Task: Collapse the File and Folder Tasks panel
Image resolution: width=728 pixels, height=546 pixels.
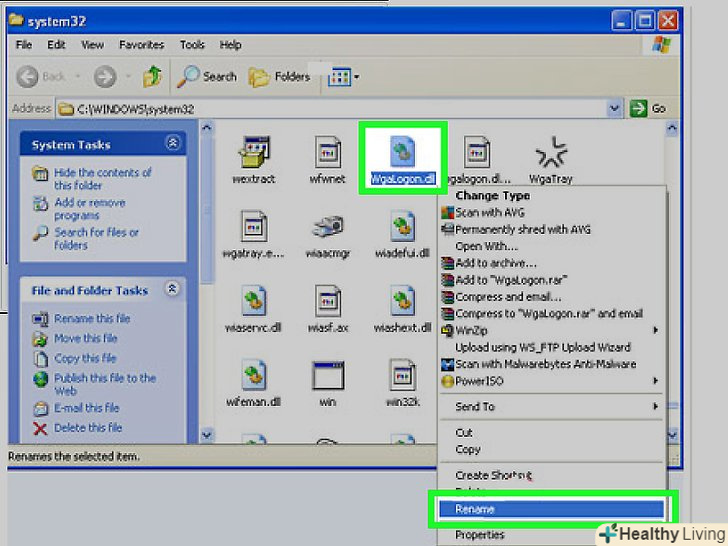Action: (x=172, y=289)
